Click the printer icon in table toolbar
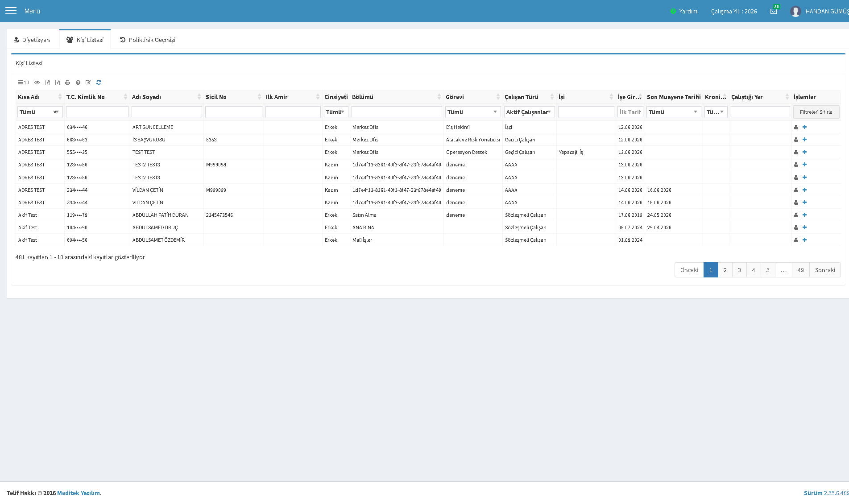Viewport: 849px width, 504px height. click(x=68, y=83)
